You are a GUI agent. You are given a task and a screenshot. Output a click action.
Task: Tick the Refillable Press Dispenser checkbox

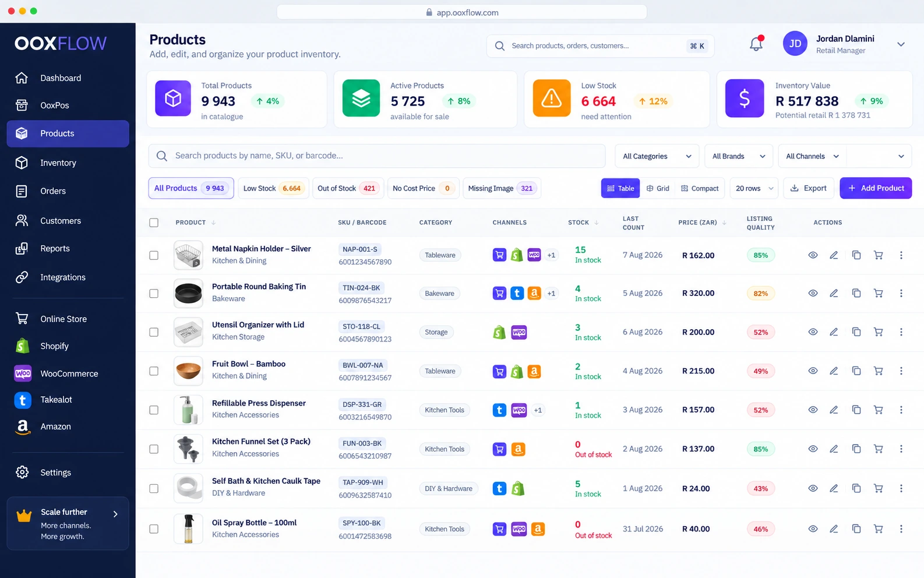154,410
